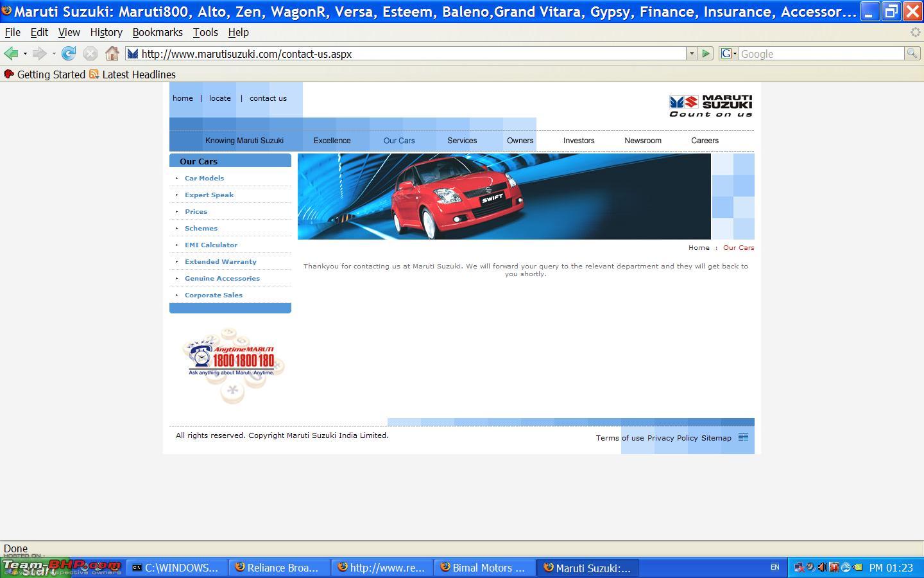Open the View menu
The image size is (924, 578).
coord(69,32)
